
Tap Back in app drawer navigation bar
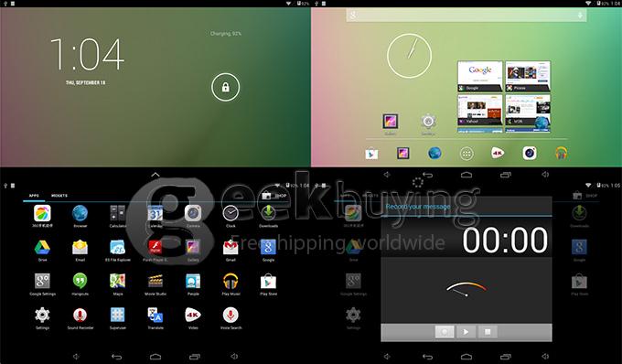tap(117, 357)
